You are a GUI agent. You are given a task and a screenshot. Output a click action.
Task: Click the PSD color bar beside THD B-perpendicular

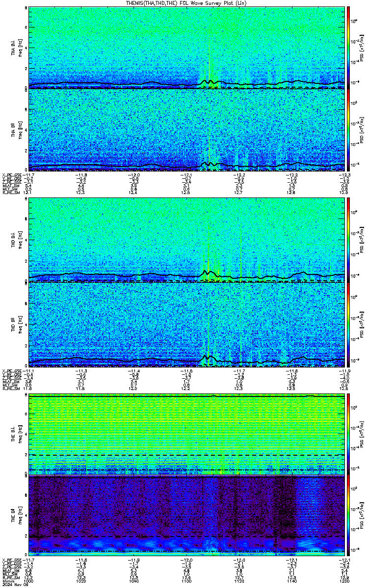pyautogui.click(x=348, y=241)
